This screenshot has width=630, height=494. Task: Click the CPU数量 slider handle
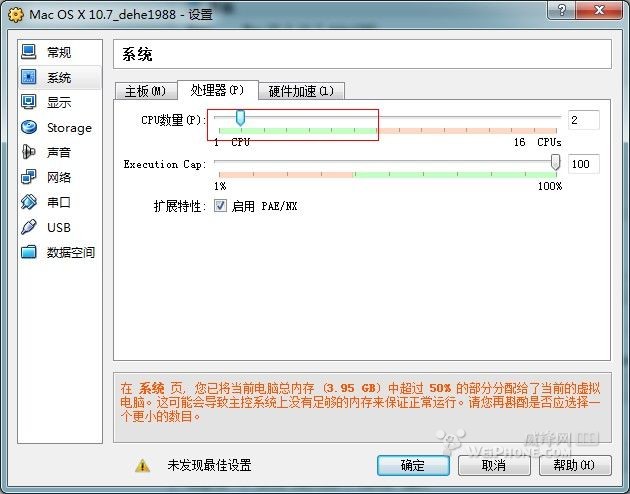point(240,118)
